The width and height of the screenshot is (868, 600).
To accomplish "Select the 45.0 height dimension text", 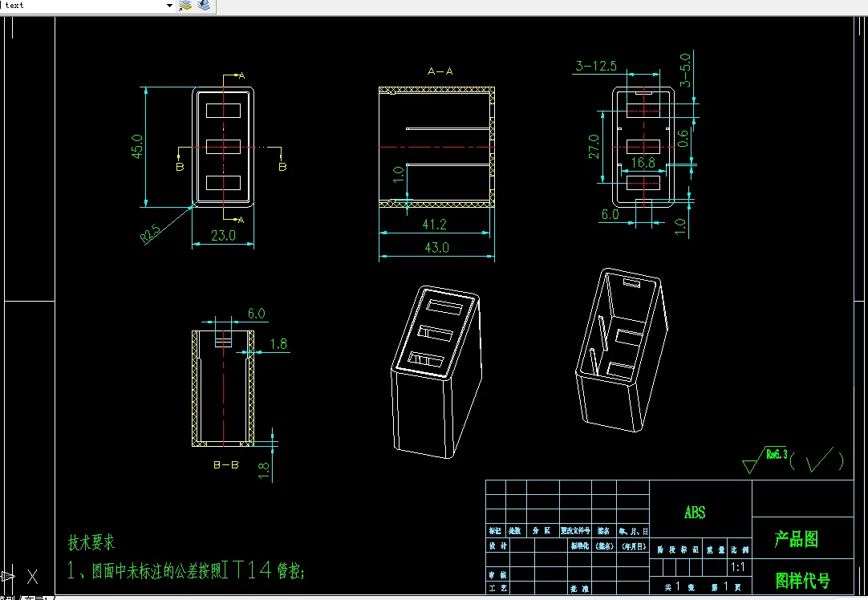I will 137,147.
